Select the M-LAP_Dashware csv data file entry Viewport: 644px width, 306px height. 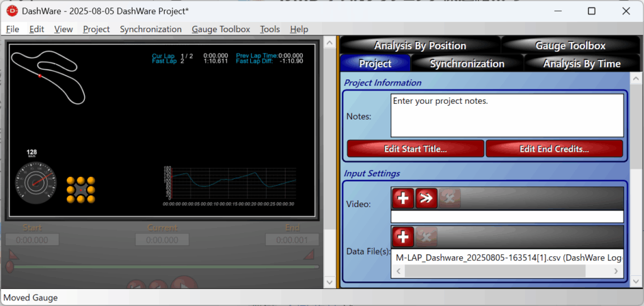[508, 258]
